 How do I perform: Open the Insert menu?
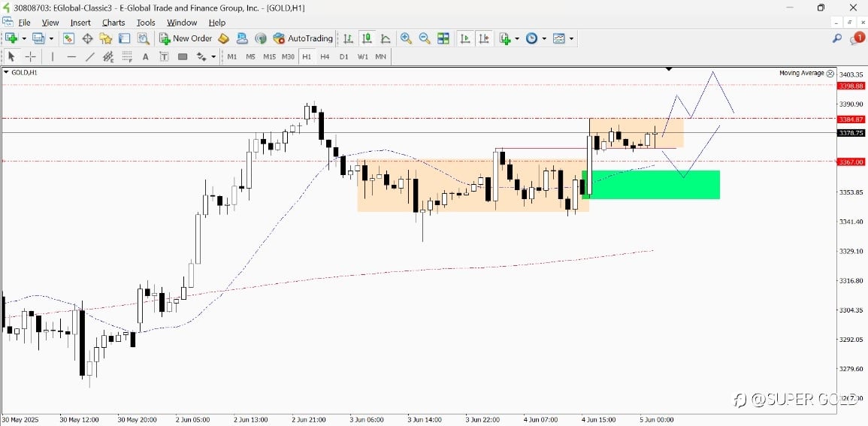pyautogui.click(x=80, y=23)
